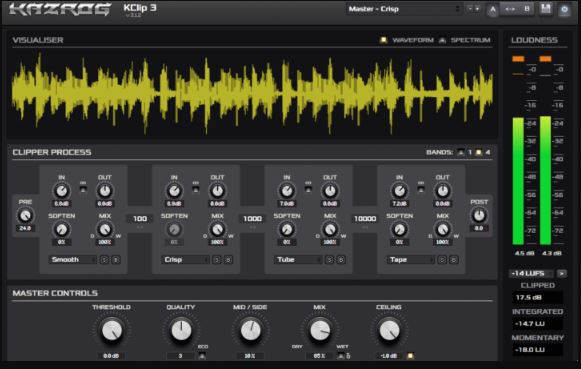Click the A to B copy arrow
Viewport: 581px width, 369px height.
click(x=510, y=9)
